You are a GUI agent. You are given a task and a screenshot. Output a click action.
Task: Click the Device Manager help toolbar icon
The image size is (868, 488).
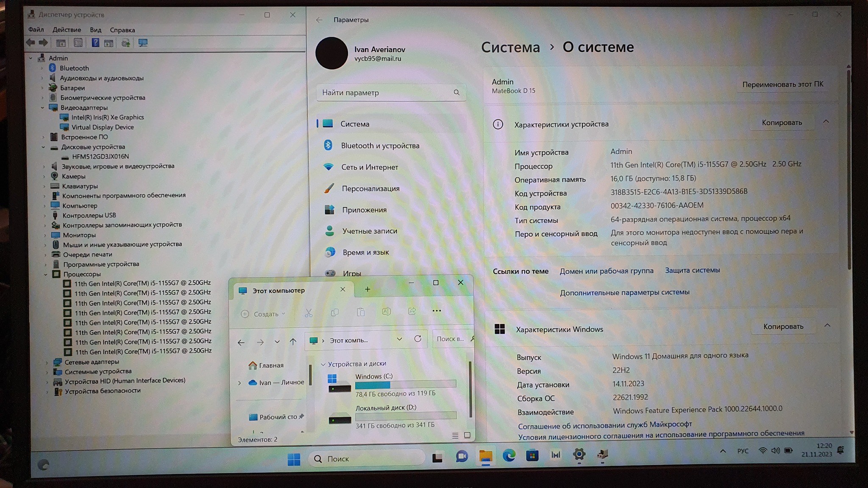click(95, 43)
